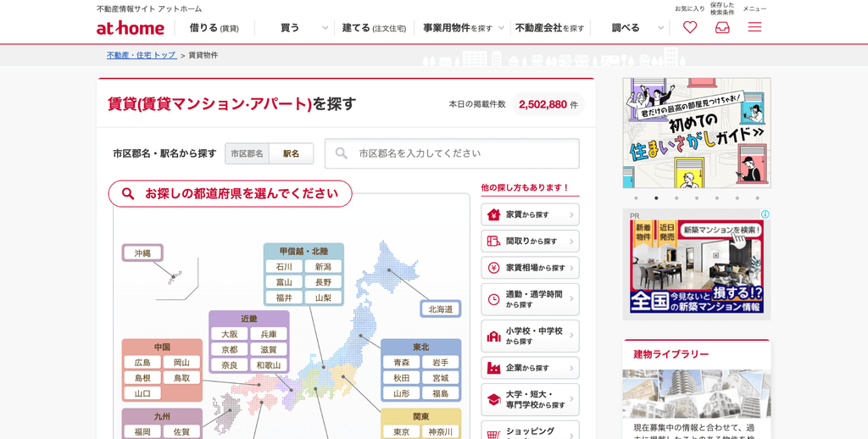Open 建てる (注文住宅) navigation item
868x439 pixels.
click(x=374, y=28)
